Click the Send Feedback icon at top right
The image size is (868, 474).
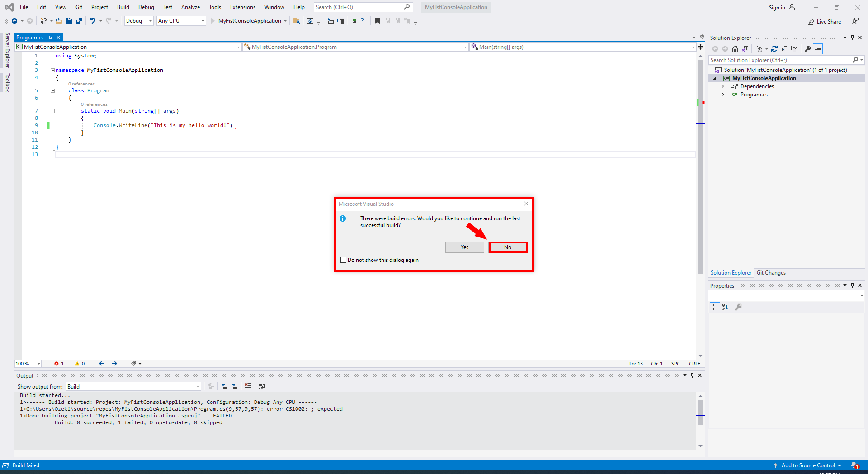855,21
